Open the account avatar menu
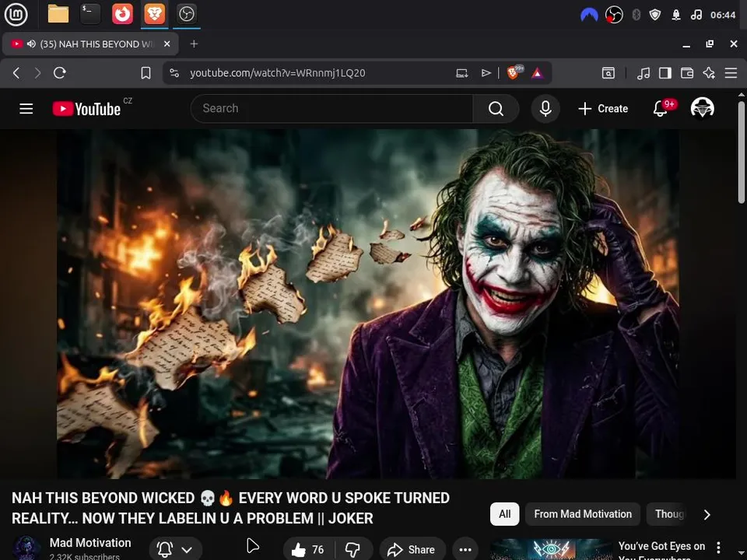This screenshot has height=560, width=747. 702,107
